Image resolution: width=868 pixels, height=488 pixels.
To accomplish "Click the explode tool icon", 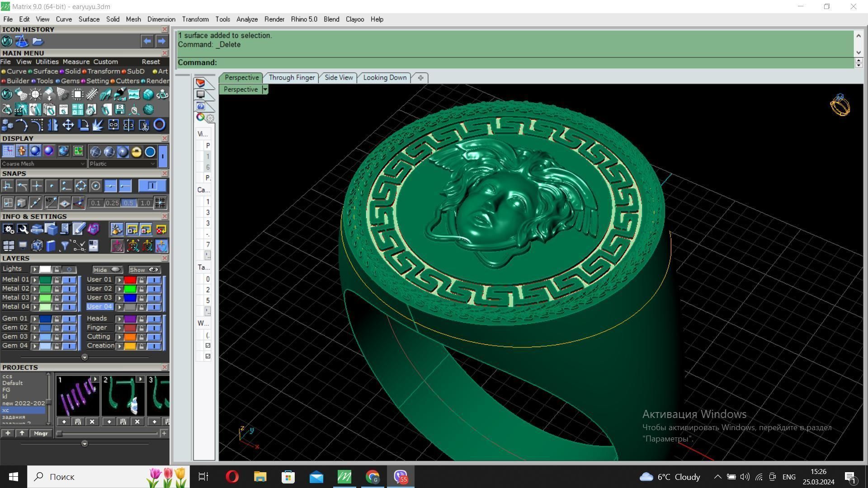I will [x=98, y=125].
